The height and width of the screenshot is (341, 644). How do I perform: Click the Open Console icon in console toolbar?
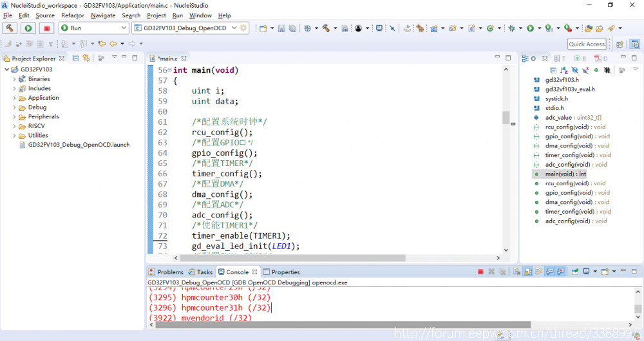(605, 272)
